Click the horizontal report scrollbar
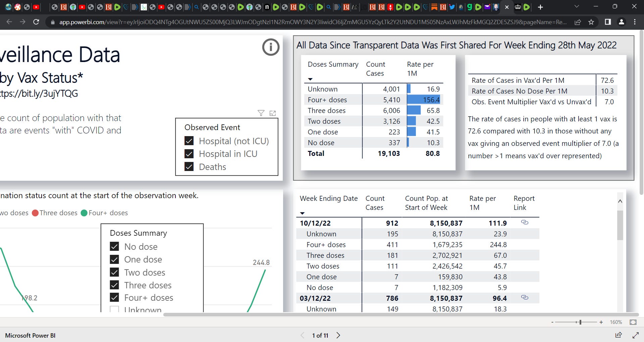The image size is (644, 342). pyautogui.click(x=401, y=315)
